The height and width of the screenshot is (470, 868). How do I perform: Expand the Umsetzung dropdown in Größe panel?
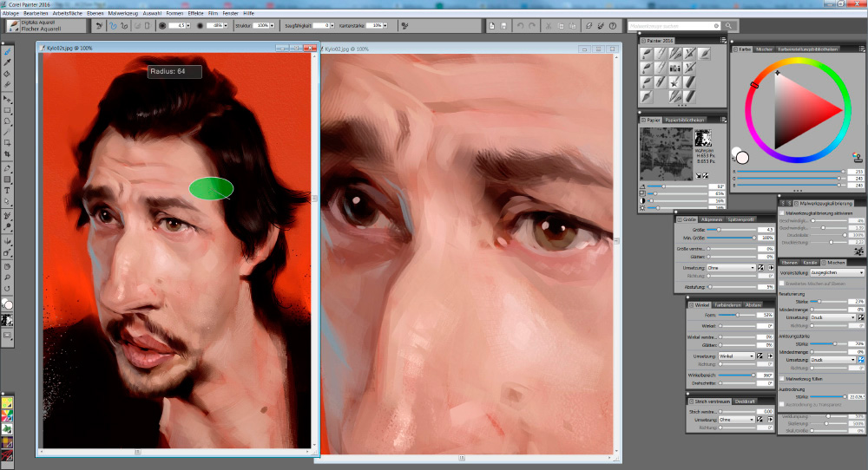729,268
